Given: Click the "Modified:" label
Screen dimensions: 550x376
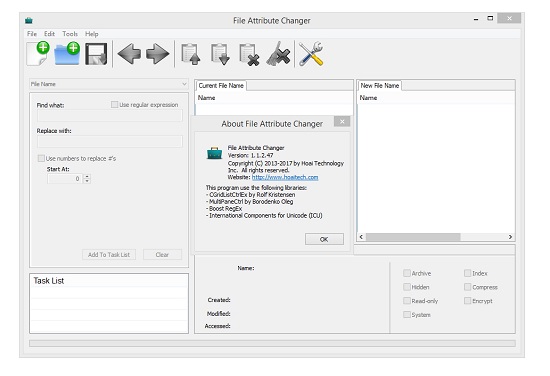Looking at the screenshot, I should pos(219,314).
